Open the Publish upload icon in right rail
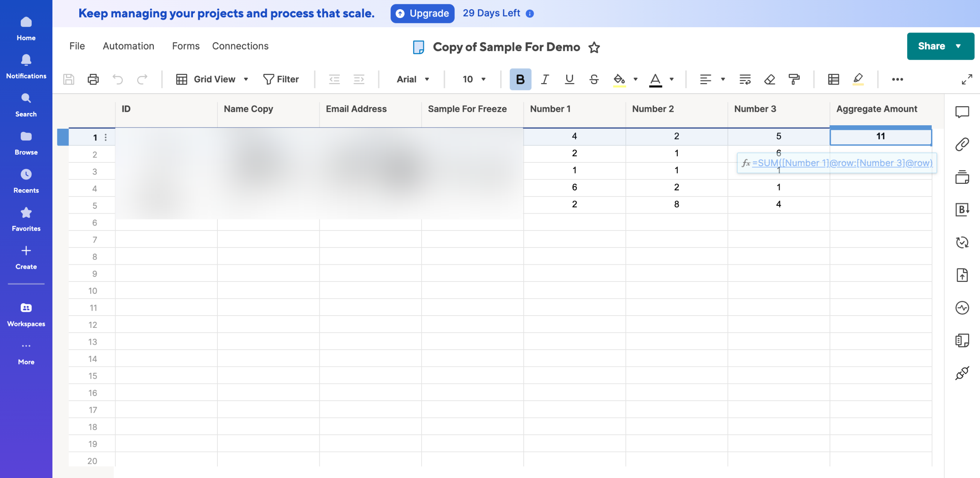The image size is (980, 478). pyautogui.click(x=962, y=275)
